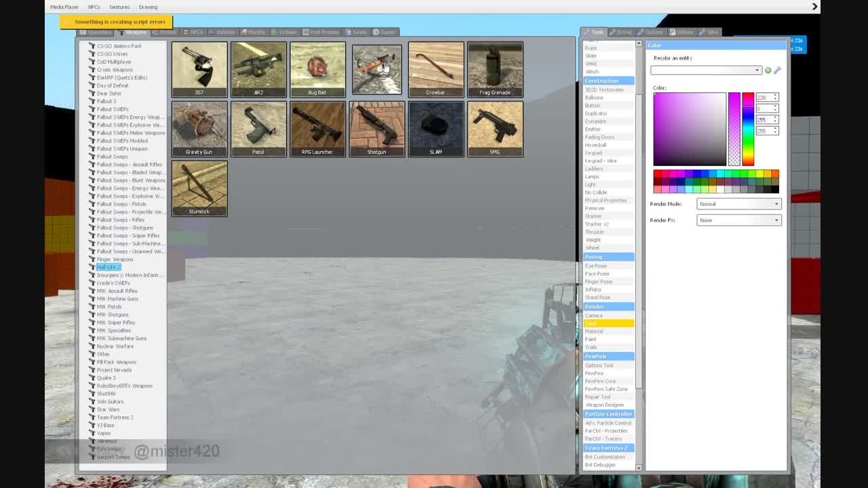Choose the Crowbar weapon icon

[436, 70]
